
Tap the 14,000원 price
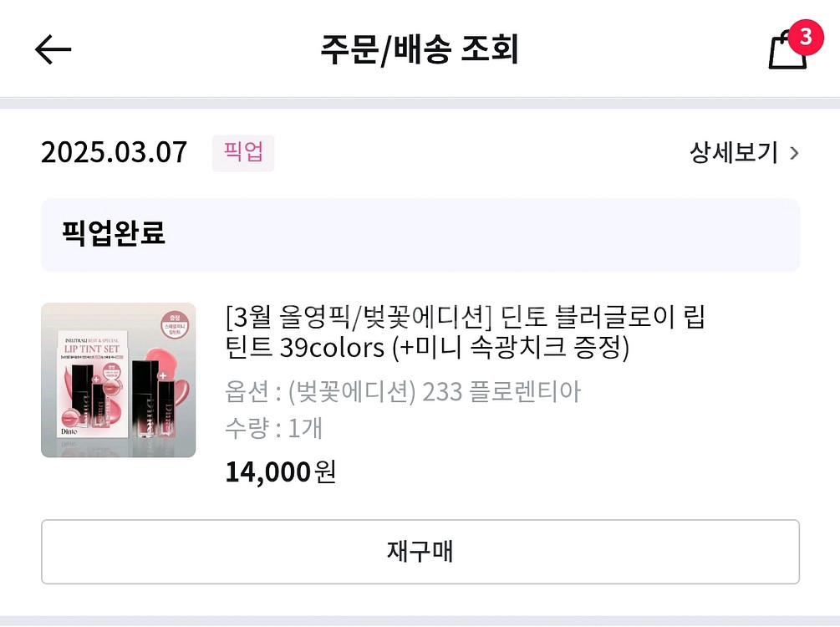click(x=280, y=472)
